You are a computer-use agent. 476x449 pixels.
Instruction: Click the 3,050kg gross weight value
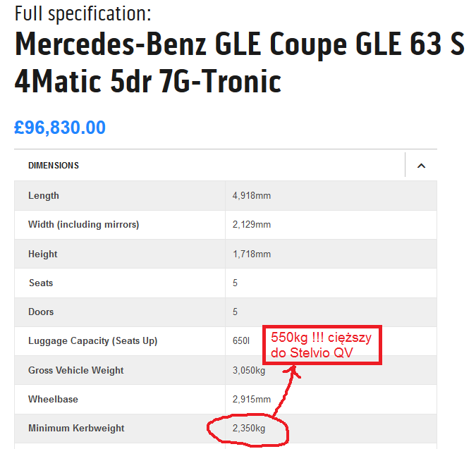coord(249,371)
